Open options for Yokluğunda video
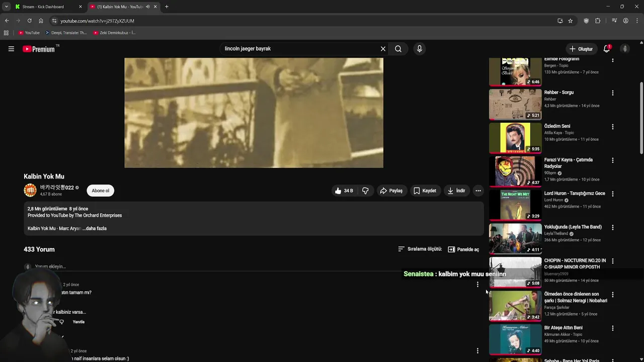 point(612,227)
